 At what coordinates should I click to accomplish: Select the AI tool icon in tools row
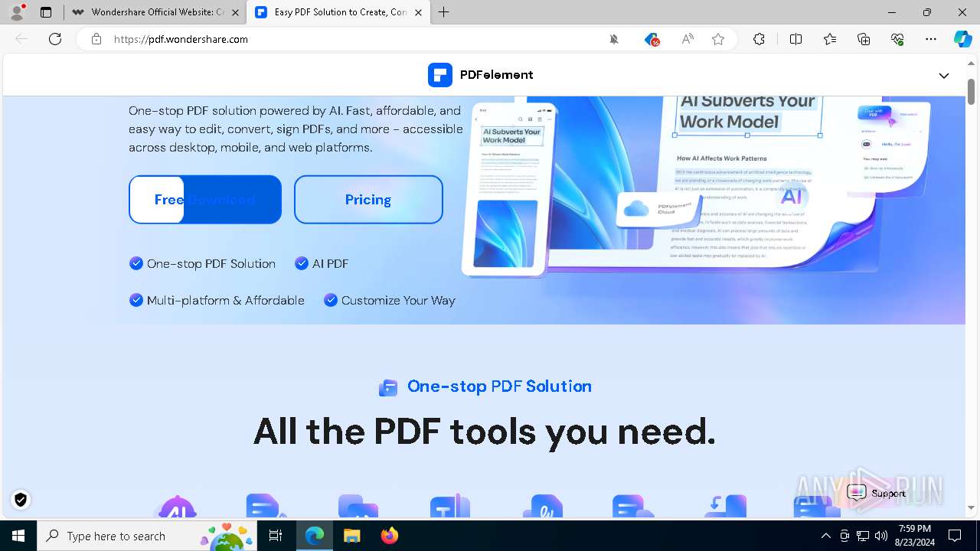coord(177,507)
